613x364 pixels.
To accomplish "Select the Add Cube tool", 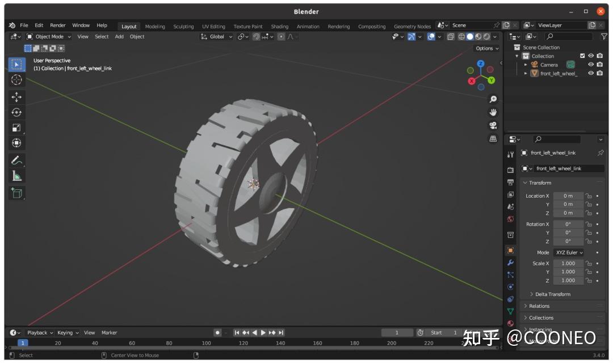I will click(16, 193).
